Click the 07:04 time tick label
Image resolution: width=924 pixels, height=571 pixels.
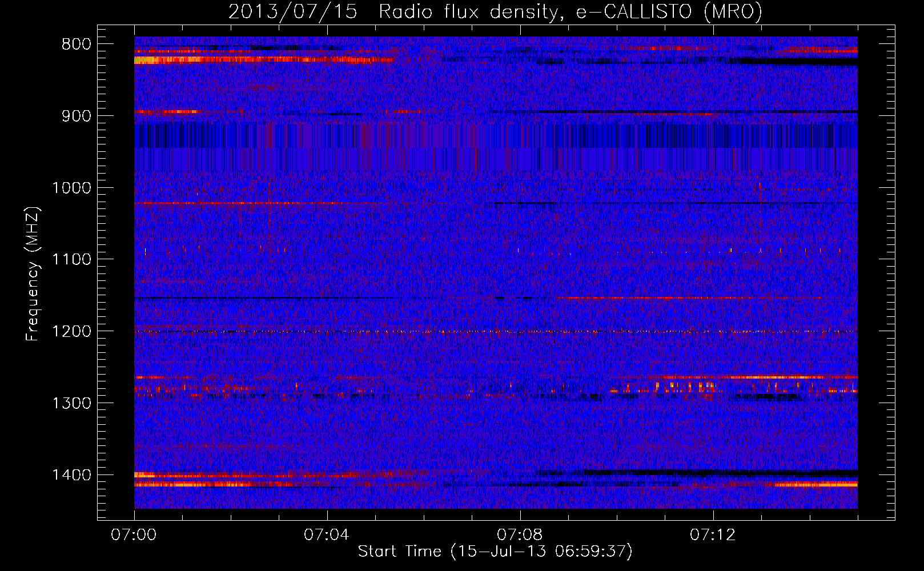[326, 535]
